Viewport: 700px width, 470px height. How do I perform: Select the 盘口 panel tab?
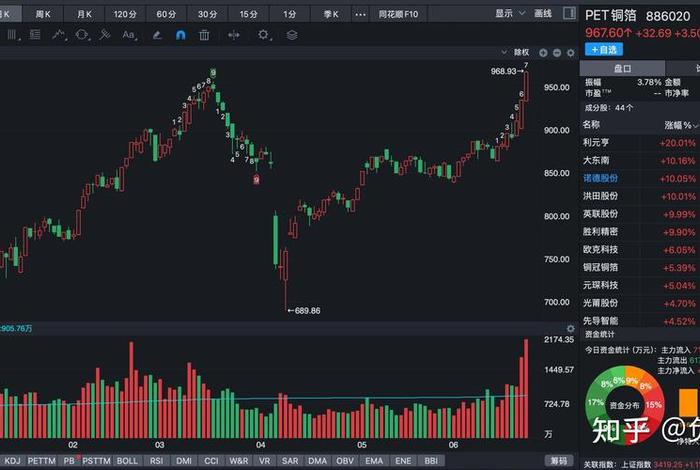(622, 68)
